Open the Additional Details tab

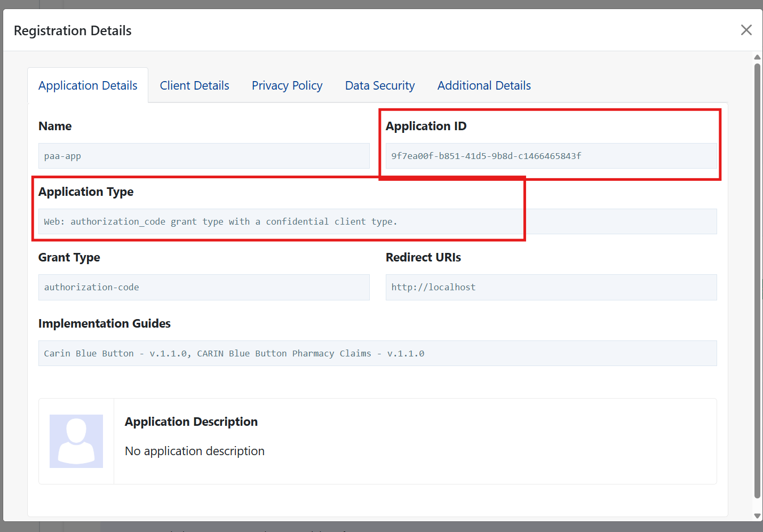[x=484, y=85]
